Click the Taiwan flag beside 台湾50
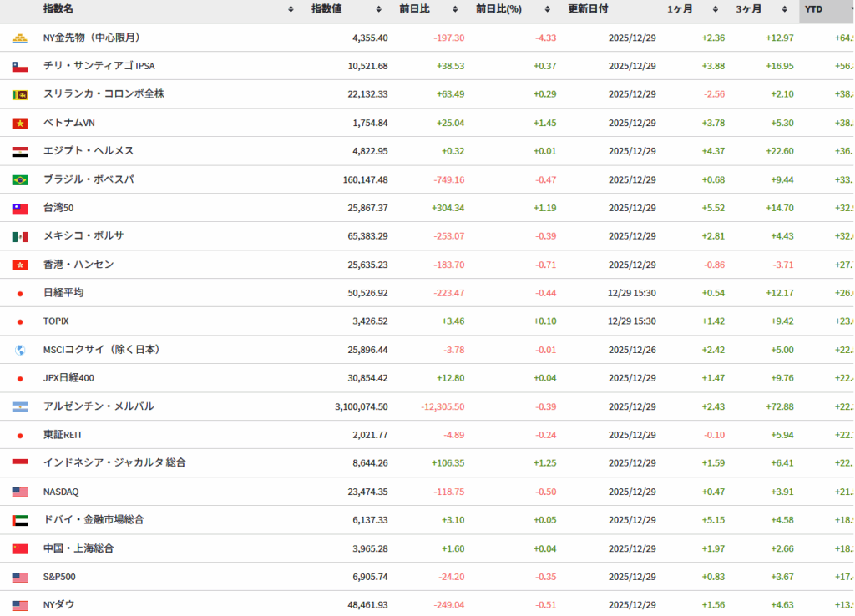 point(20,209)
